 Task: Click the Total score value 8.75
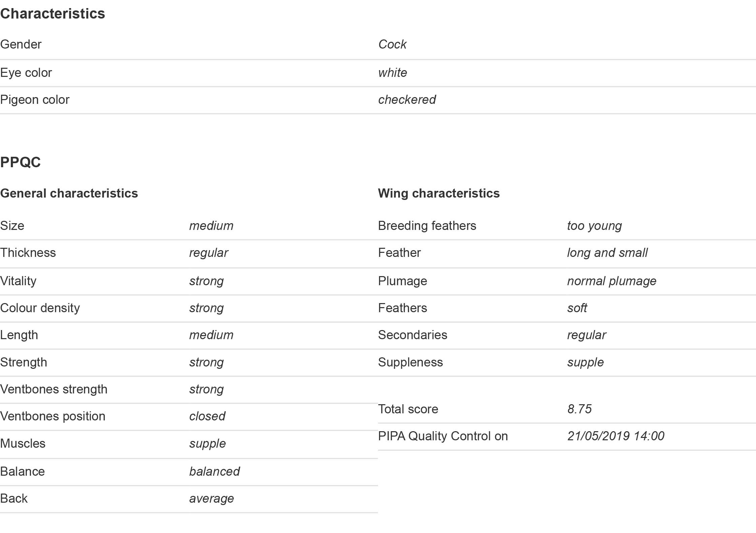pyautogui.click(x=579, y=409)
